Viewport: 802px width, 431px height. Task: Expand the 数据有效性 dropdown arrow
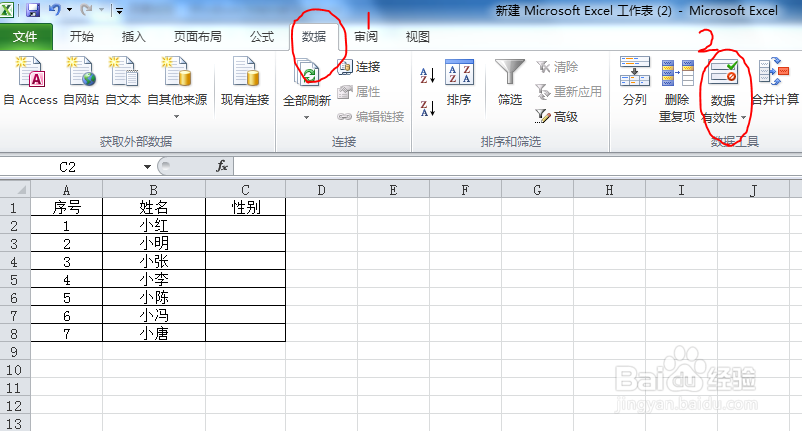click(x=744, y=118)
